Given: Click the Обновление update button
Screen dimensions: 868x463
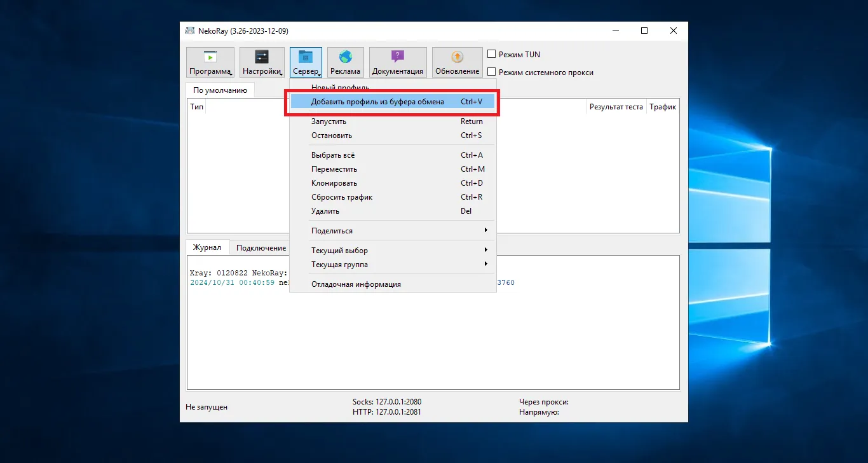Looking at the screenshot, I should 458,62.
